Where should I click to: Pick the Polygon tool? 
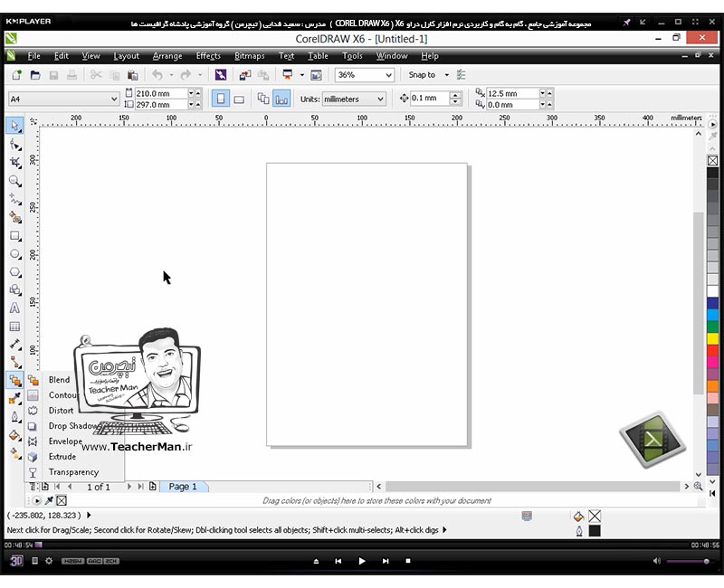point(14,272)
